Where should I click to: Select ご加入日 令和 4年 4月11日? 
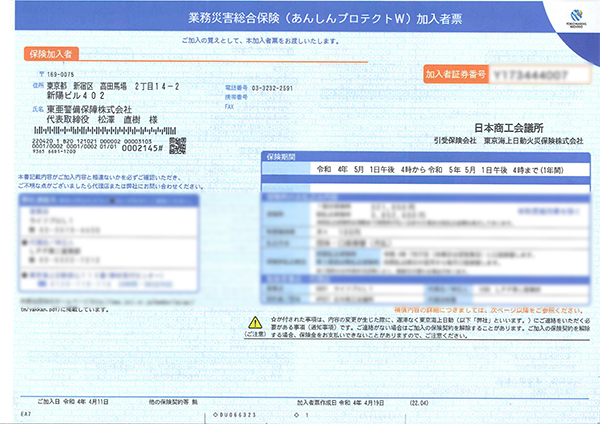coord(73,402)
